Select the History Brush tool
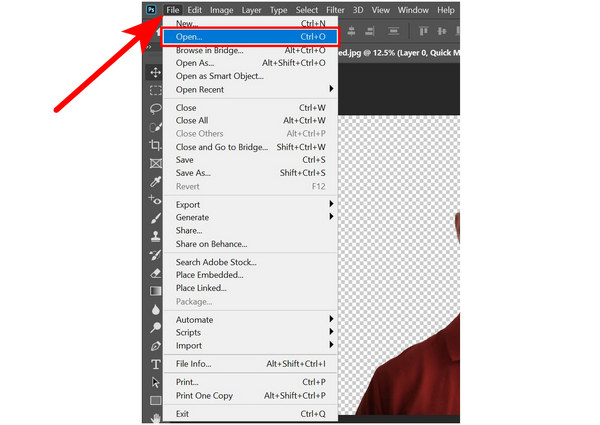600x425 pixels. pos(155,255)
